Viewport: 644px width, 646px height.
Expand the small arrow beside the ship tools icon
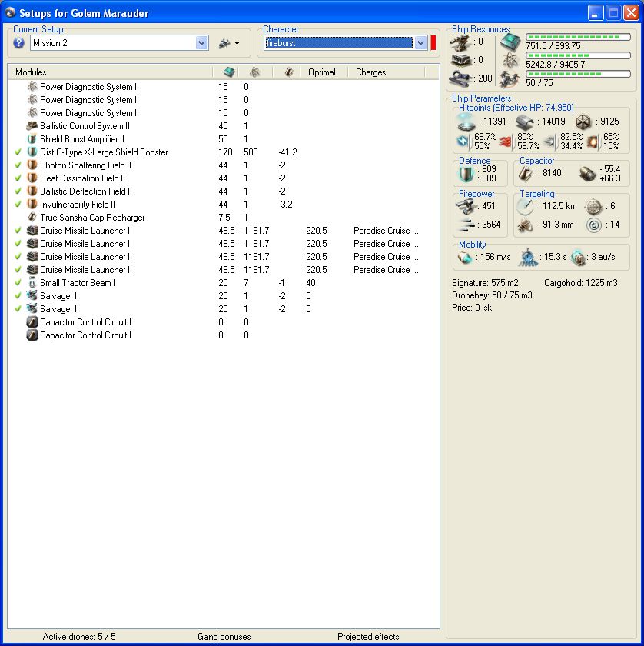237,43
